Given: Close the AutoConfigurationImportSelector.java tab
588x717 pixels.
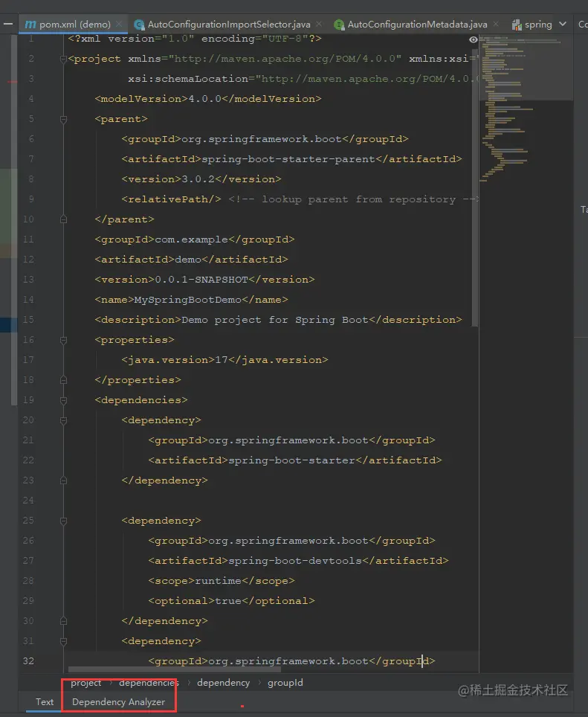Looking at the screenshot, I should click(319, 24).
